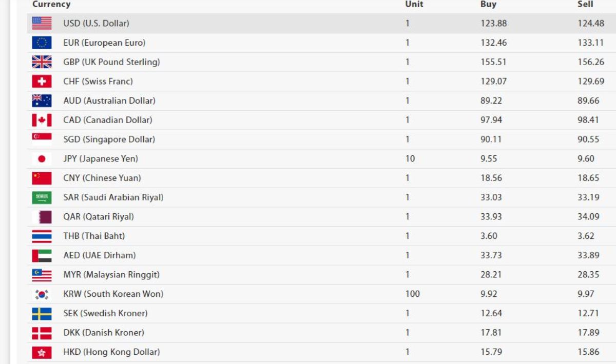Image resolution: width=616 pixels, height=364 pixels.
Task: Click the Saudi Arabian flag icon
Action: point(42,197)
